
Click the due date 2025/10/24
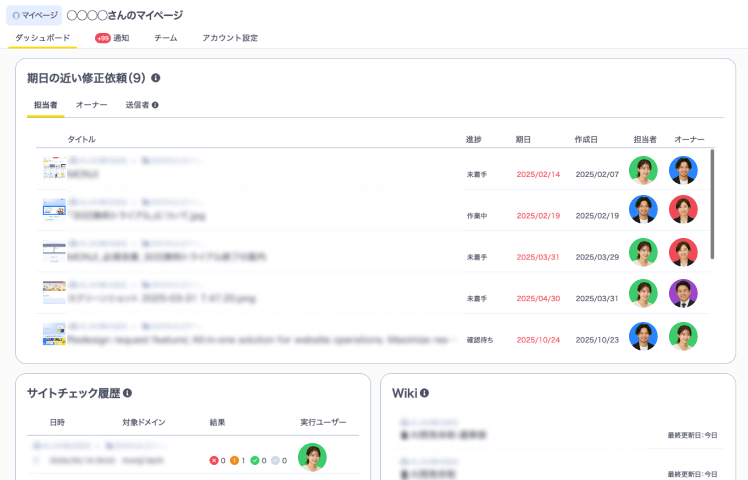pyautogui.click(x=538, y=340)
